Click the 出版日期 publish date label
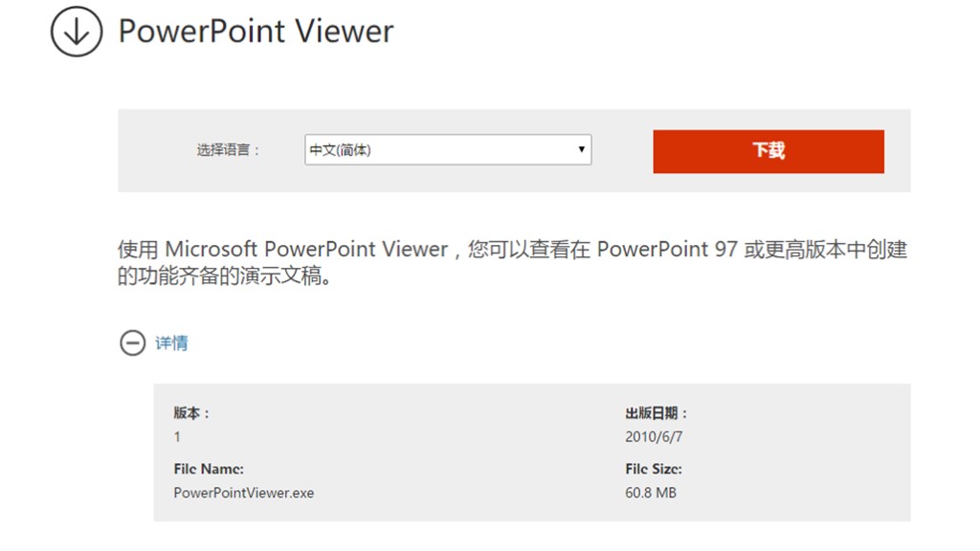This screenshot has width=980, height=551. coord(657,413)
